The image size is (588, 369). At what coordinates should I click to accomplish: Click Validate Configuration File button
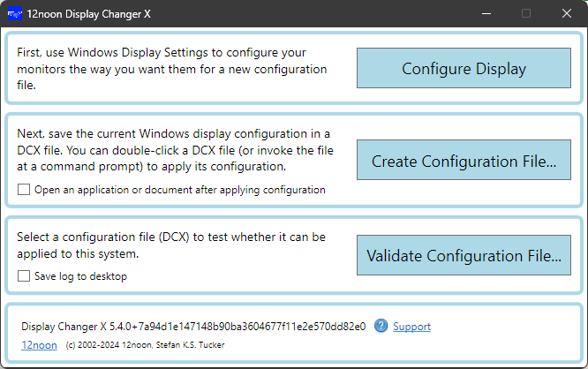click(x=464, y=255)
